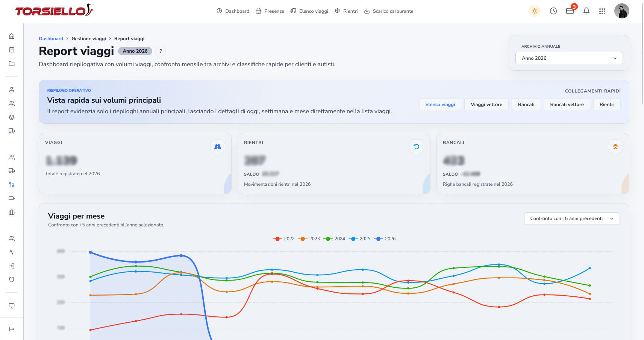Image resolution: width=644 pixels, height=340 pixels.
Task: Click the page vertical scrollbar
Action: (x=642, y=53)
